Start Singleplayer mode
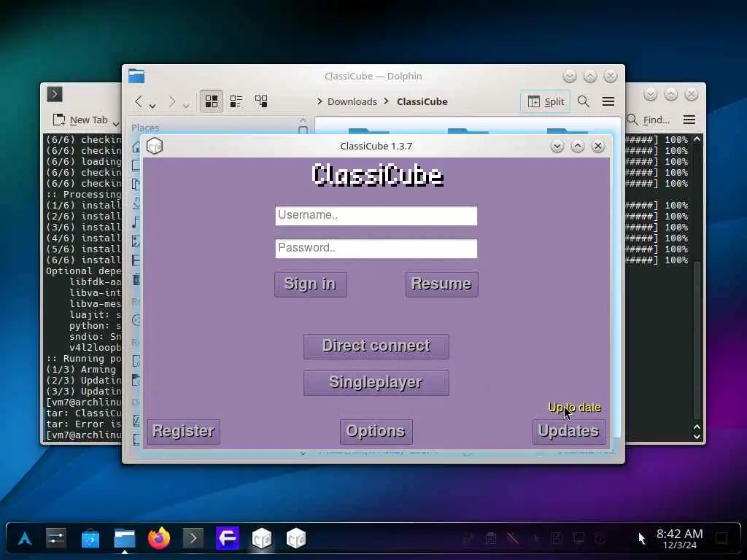 pos(376,383)
